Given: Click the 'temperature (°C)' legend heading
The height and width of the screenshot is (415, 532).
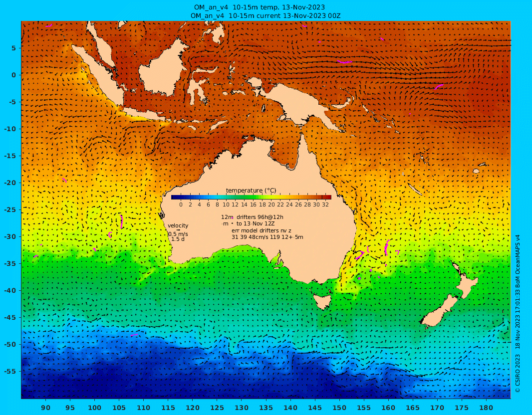Looking at the screenshot, I should (251, 191).
